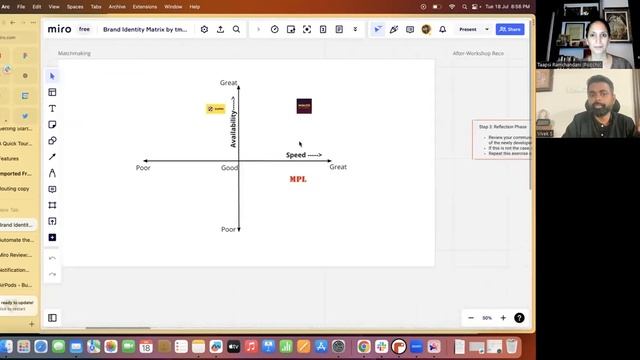The image size is (640, 360).
Task: Click the Matchmaking frame title
Action: [x=74, y=53]
